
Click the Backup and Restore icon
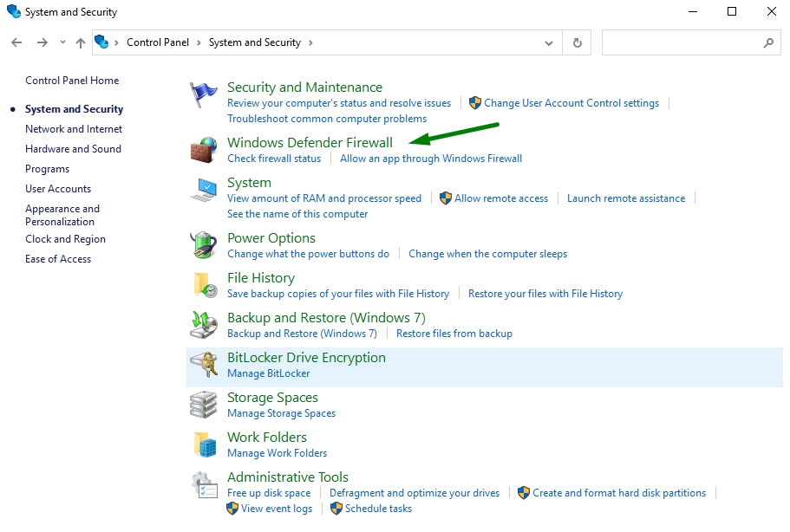pyautogui.click(x=204, y=325)
